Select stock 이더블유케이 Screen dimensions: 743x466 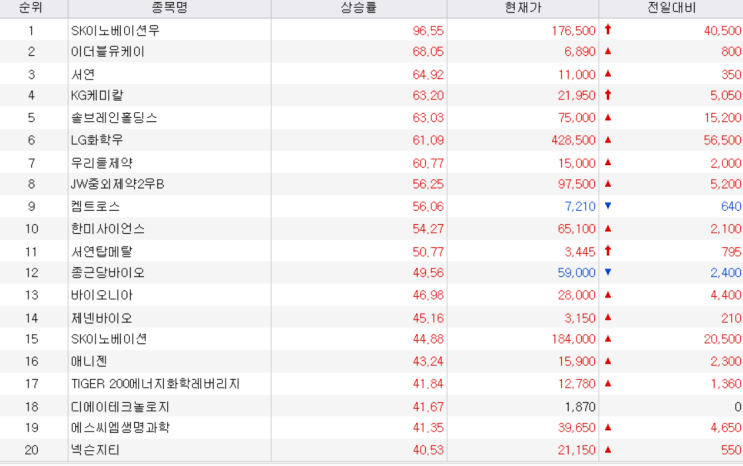tap(108, 52)
